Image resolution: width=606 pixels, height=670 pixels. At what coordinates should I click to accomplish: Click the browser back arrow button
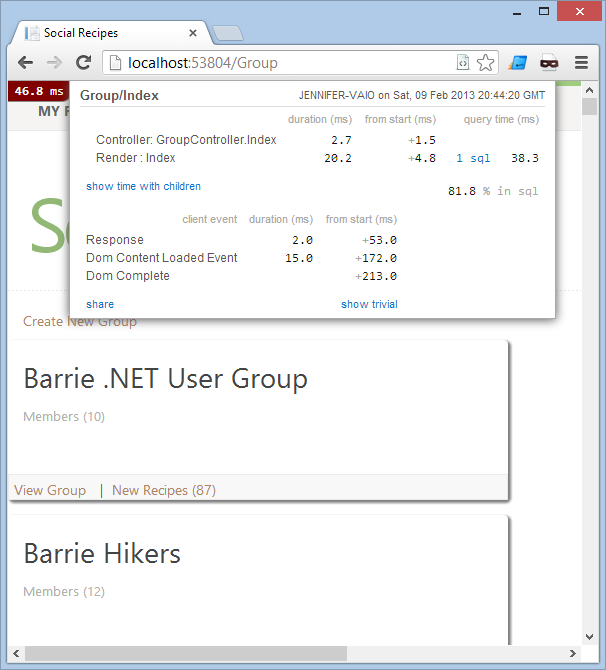(24, 63)
